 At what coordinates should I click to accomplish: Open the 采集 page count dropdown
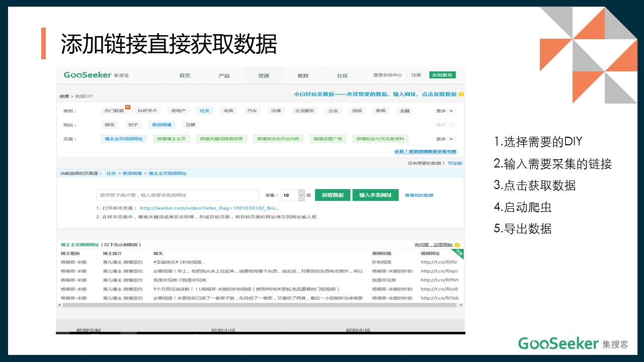point(293,195)
